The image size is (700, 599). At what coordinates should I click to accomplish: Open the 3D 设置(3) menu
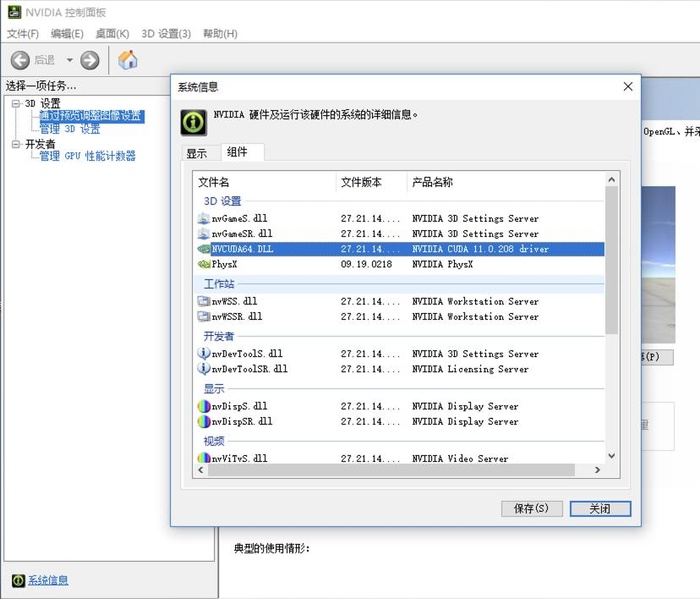point(166,34)
